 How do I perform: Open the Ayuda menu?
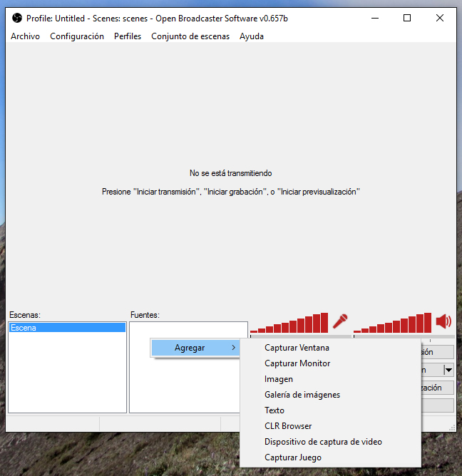pyautogui.click(x=252, y=36)
